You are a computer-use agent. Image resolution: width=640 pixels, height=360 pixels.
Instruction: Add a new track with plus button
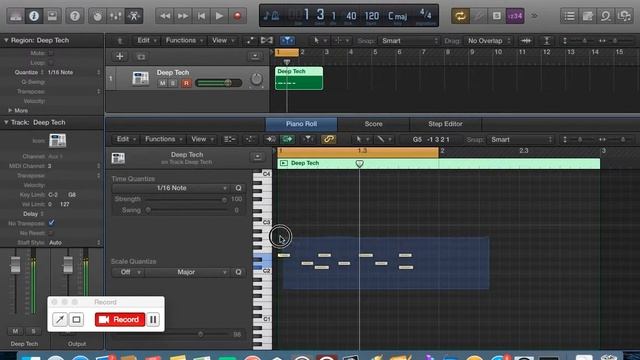coord(120,56)
